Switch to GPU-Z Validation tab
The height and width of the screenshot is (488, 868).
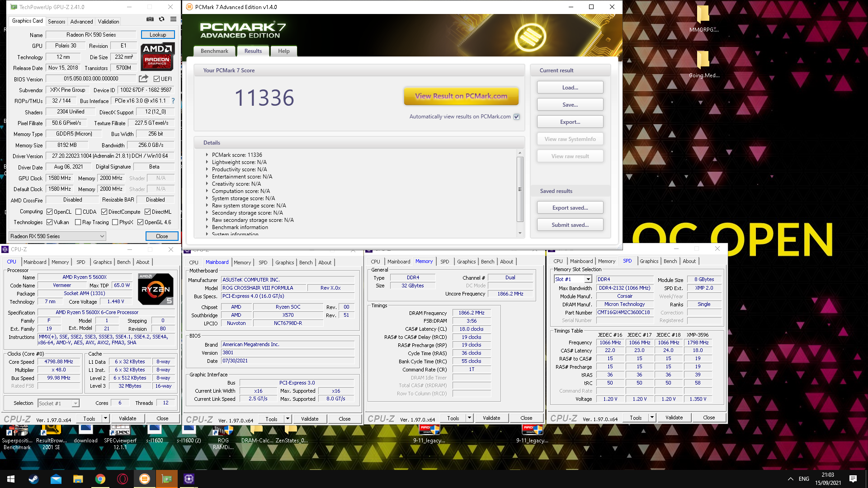108,21
